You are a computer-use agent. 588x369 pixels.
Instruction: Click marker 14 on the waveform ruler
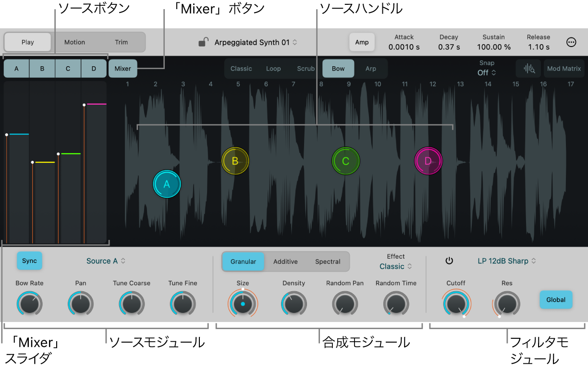tap(488, 84)
